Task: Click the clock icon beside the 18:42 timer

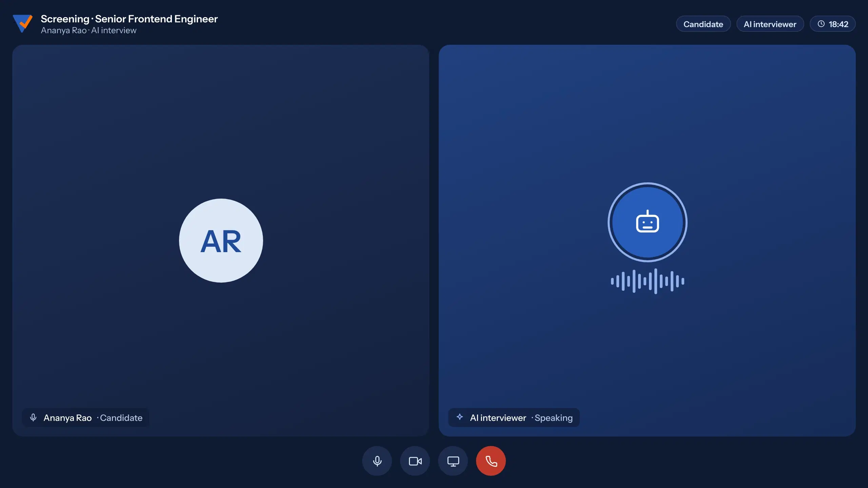Action: click(821, 24)
